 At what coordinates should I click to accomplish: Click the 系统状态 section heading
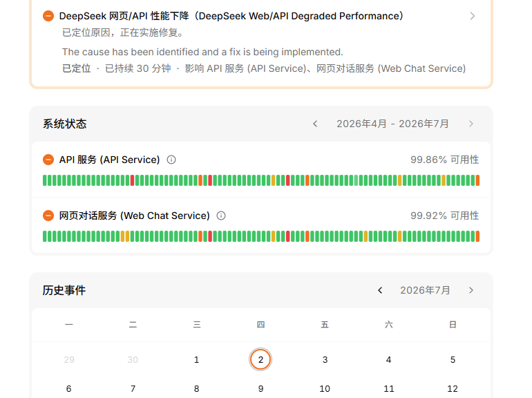pos(64,124)
